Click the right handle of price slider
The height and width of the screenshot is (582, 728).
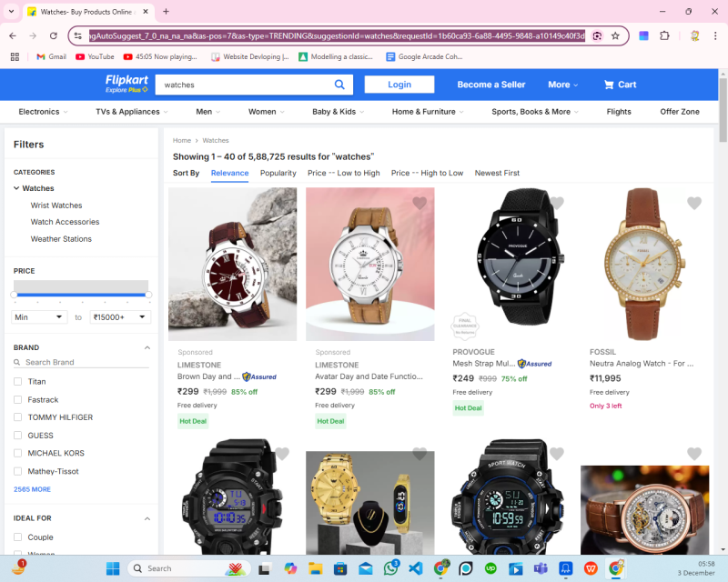(148, 295)
